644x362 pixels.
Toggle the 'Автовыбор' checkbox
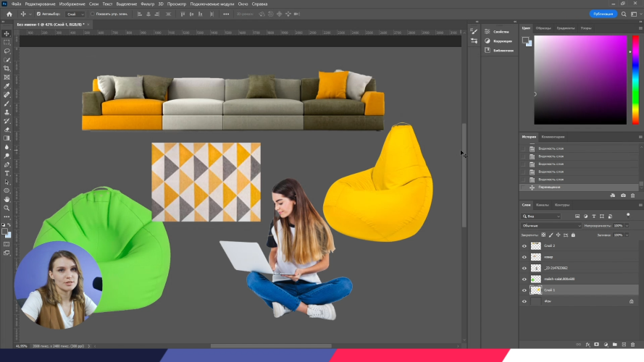[38, 14]
